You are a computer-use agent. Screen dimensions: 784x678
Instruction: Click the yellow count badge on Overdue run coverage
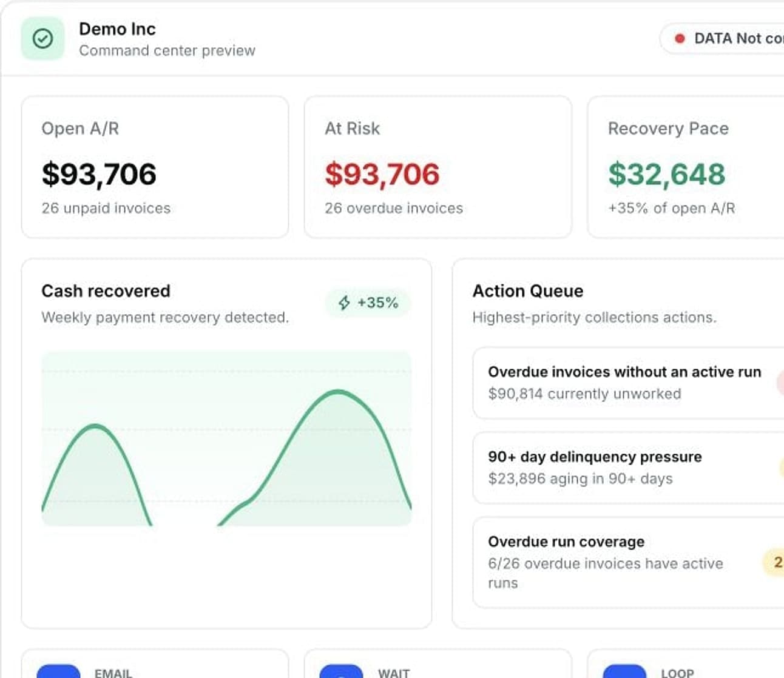tap(774, 563)
